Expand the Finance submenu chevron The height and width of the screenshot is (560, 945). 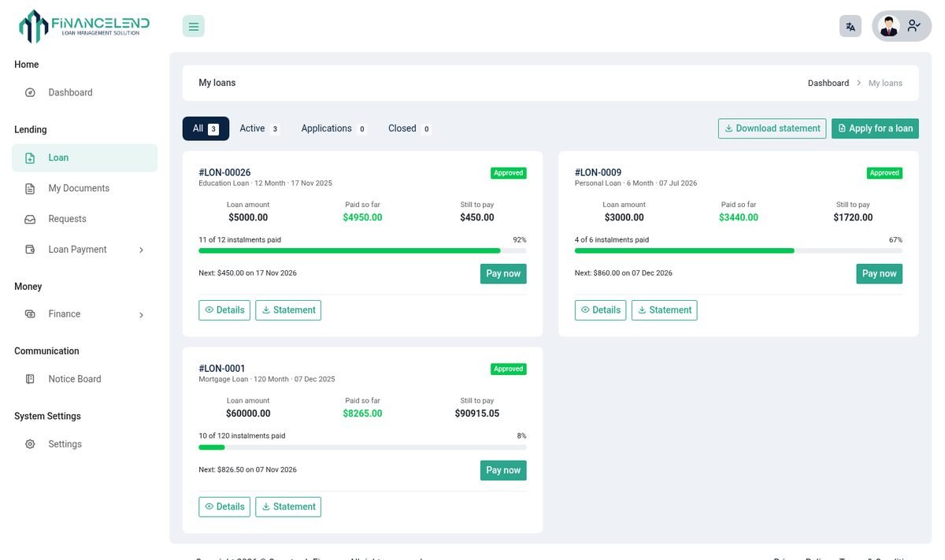(x=142, y=315)
